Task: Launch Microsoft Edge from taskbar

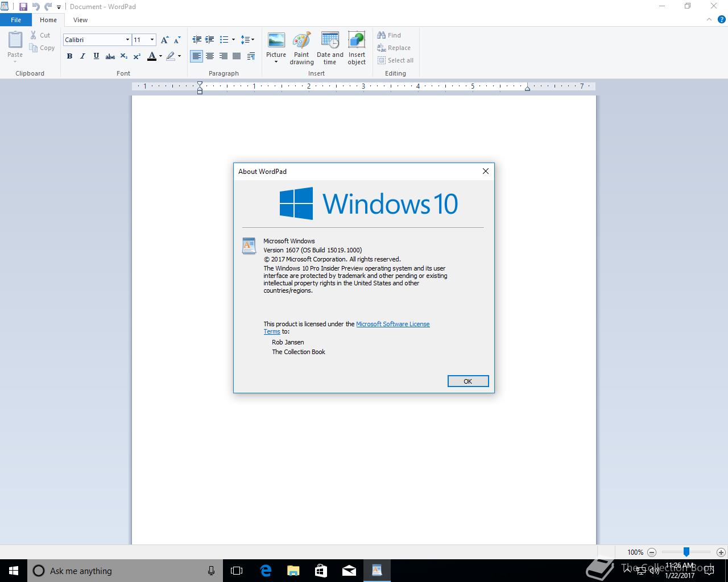Action: 266,571
